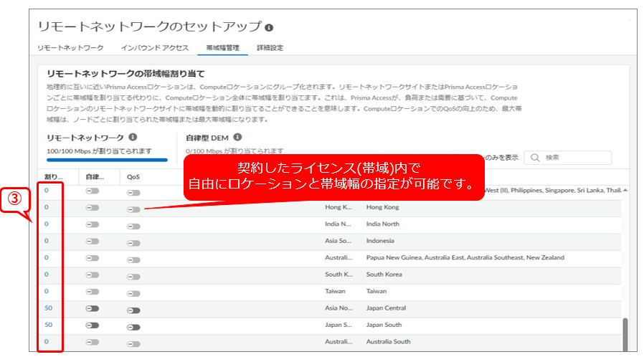
Task: Select the 帯域幅管理 tab
Action: pyautogui.click(x=222, y=48)
